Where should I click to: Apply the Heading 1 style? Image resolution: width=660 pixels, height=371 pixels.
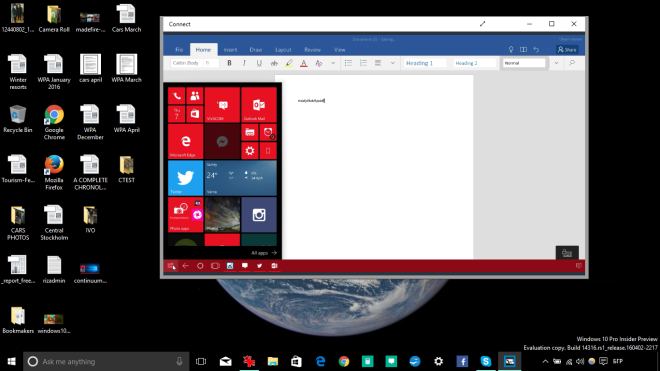(424, 63)
